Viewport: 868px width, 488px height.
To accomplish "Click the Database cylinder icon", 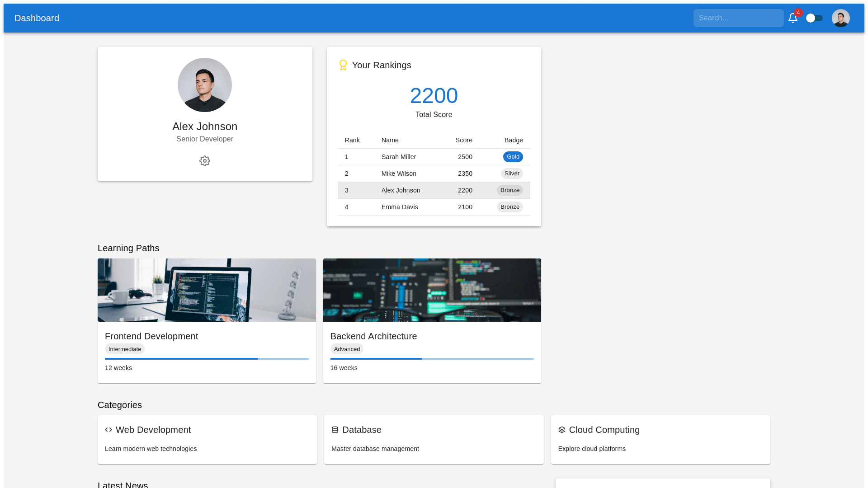I will 335,430.
